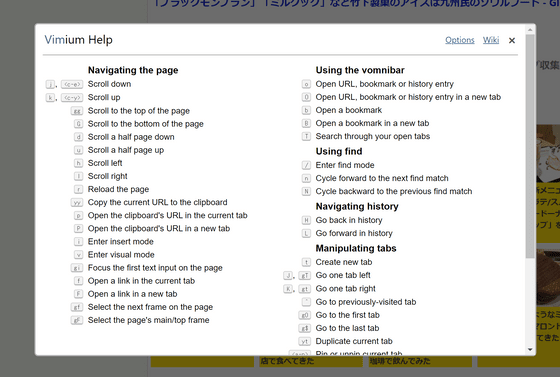Image resolution: width=560 pixels, height=377 pixels.
Task: Click the 'L' key badge for Go forward in history
Action: [306, 233]
